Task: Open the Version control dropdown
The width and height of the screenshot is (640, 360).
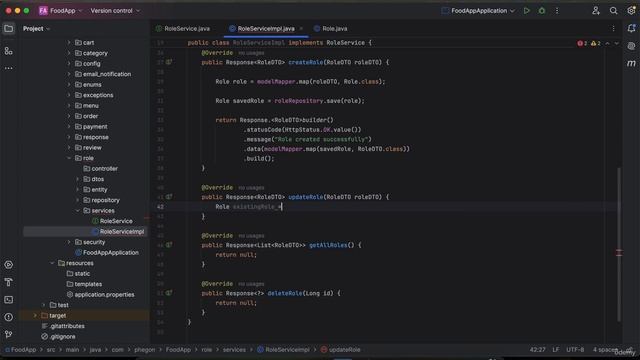Action: point(115,11)
